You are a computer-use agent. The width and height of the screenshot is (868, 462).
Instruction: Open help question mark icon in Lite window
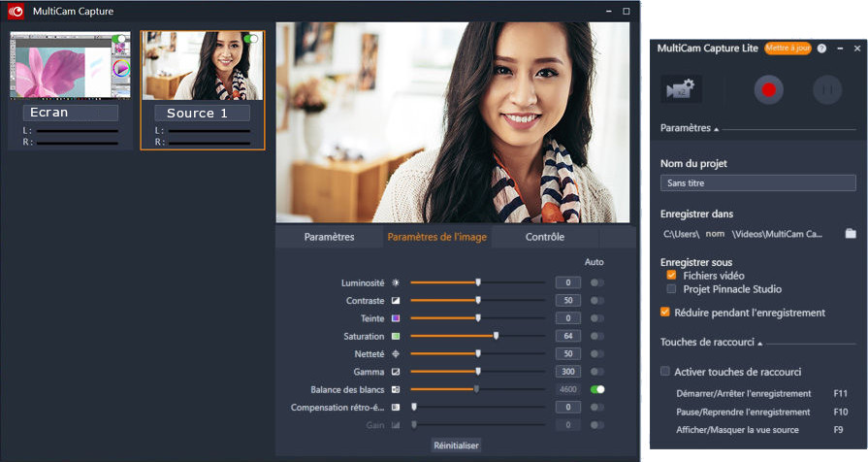click(x=821, y=49)
